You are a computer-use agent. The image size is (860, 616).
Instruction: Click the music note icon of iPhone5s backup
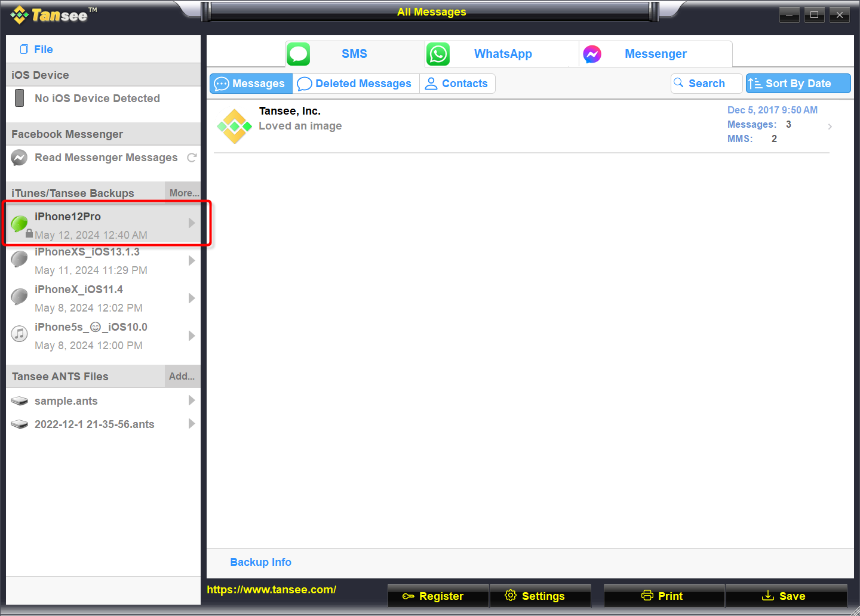click(x=19, y=334)
